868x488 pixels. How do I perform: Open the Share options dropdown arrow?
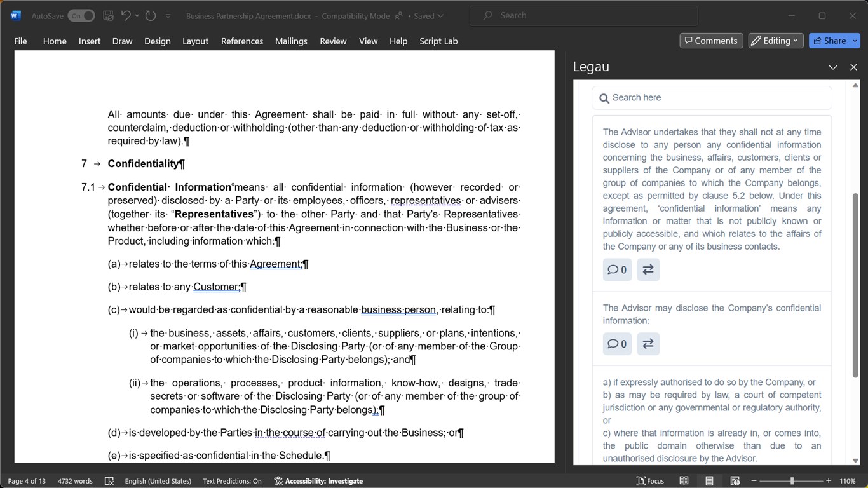pos(855,41)
